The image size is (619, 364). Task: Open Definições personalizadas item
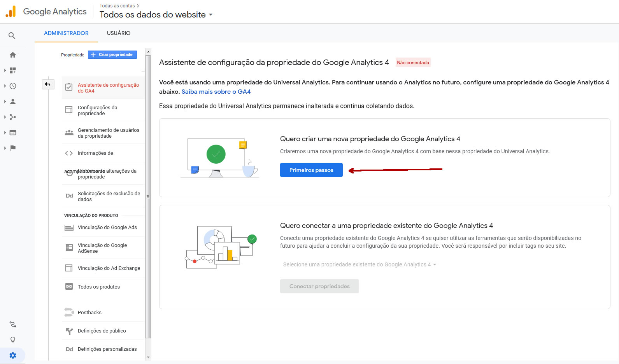[x=103, y=349]
